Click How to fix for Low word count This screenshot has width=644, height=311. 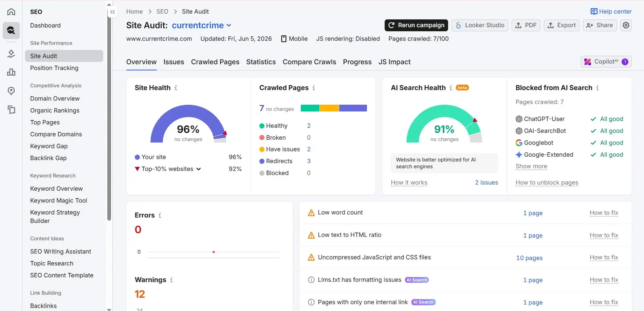click(x=604, y=213)
